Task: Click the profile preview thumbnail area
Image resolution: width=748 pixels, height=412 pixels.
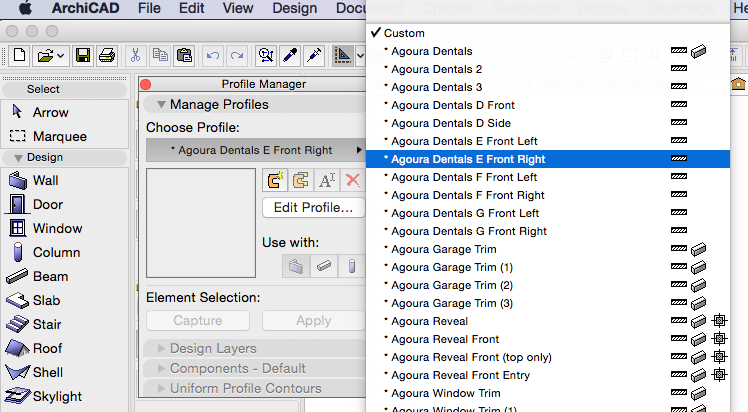Action: (x=200, y=222)
